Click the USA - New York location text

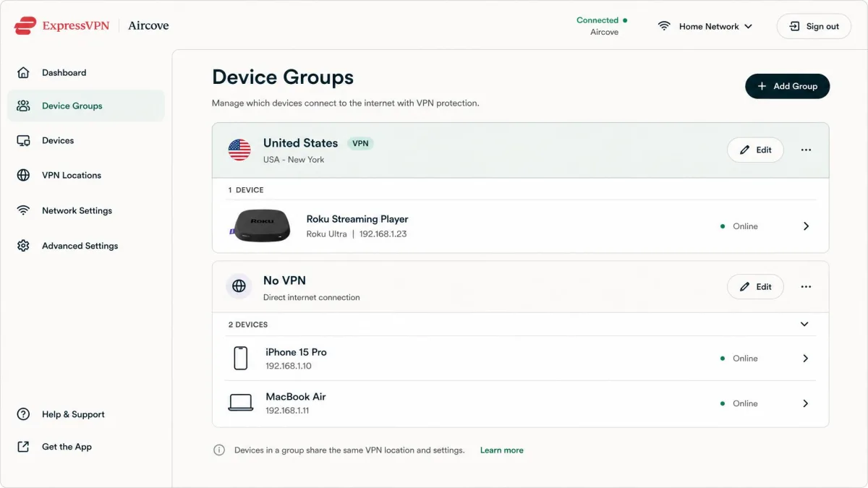point(294,160)
